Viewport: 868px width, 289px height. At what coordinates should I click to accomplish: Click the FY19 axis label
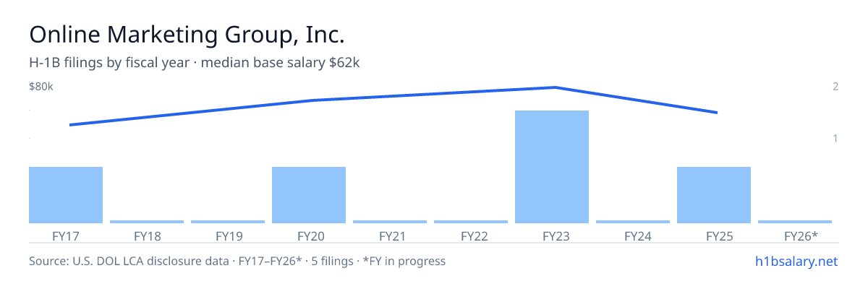(228, 236)
